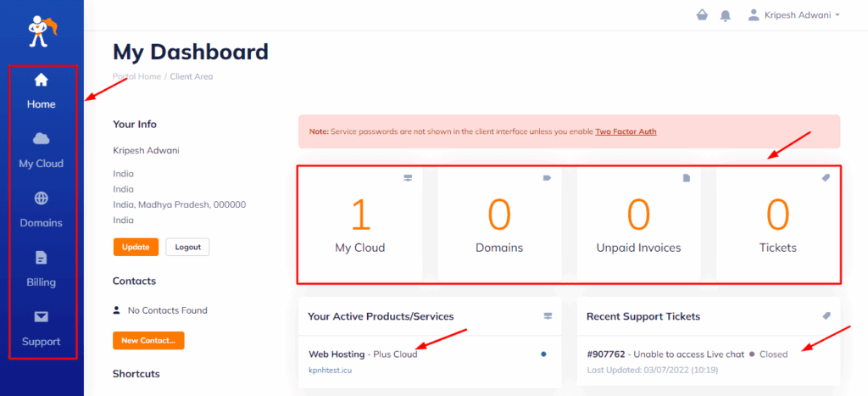Click the New Contact button

(x=147, y=340)
